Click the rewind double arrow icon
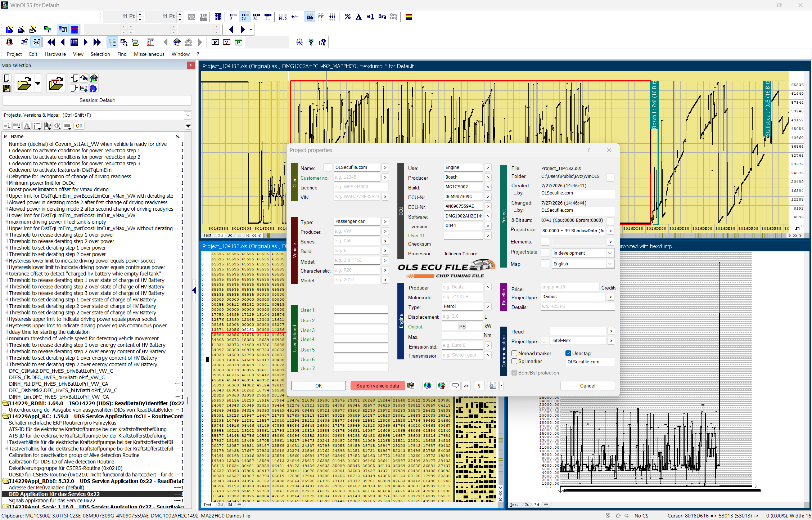812x520 pixels. click(x=51, y=42)
